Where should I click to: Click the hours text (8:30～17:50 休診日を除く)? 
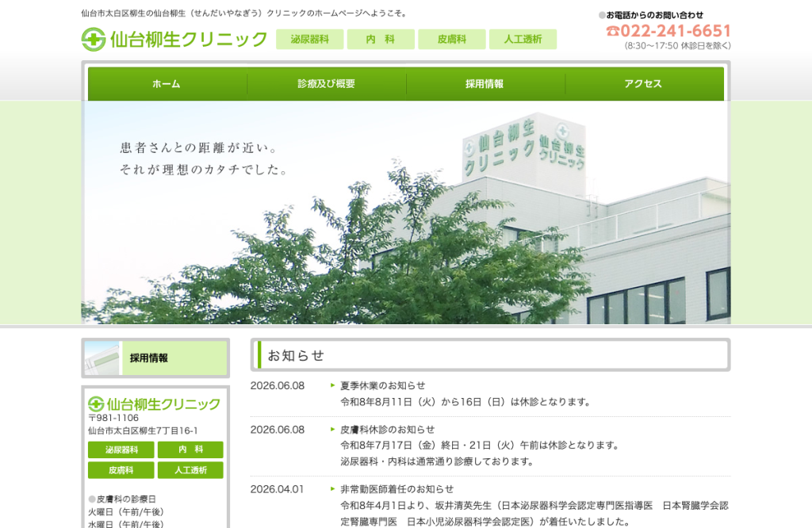point(678,45)
